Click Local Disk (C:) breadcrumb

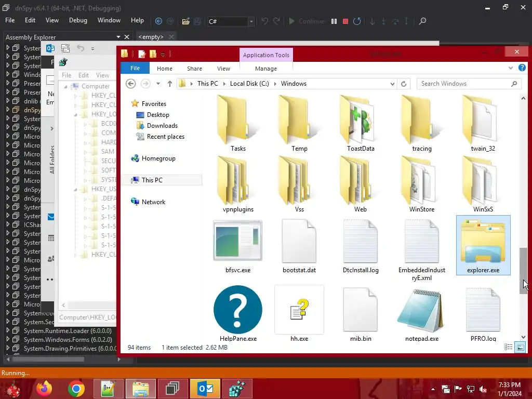click(x=249, y=84)
